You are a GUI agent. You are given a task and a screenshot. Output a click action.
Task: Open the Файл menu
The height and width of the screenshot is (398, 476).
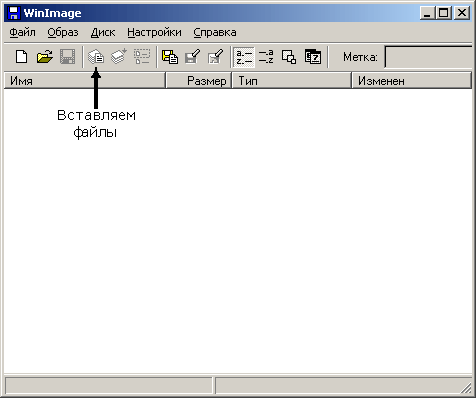pos(22,32)
